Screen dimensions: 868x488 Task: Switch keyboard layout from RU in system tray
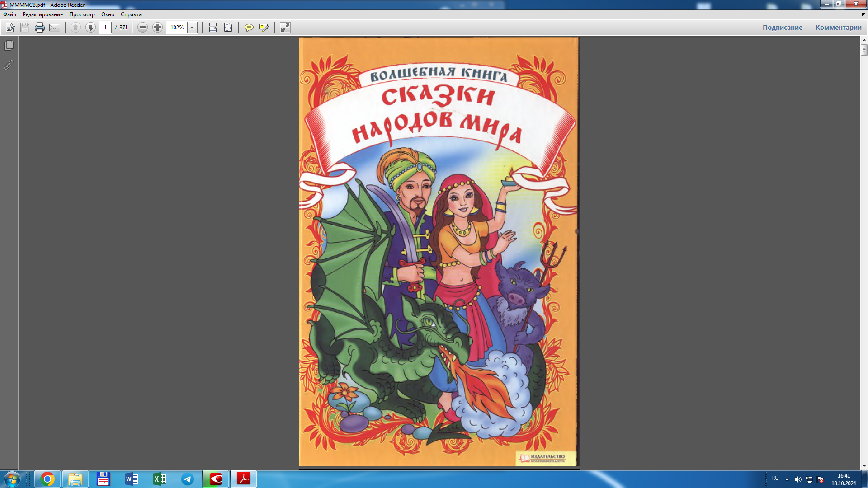tap(774, 479)
